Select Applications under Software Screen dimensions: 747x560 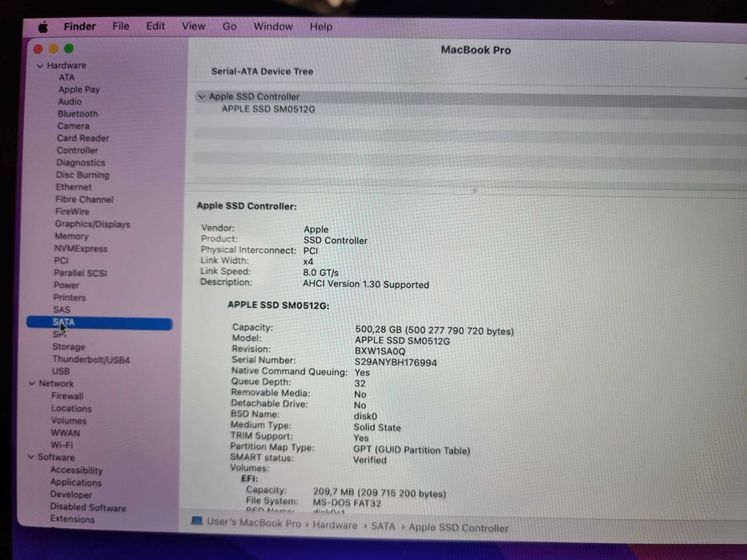pyautogui.click(x=76, y=482)
